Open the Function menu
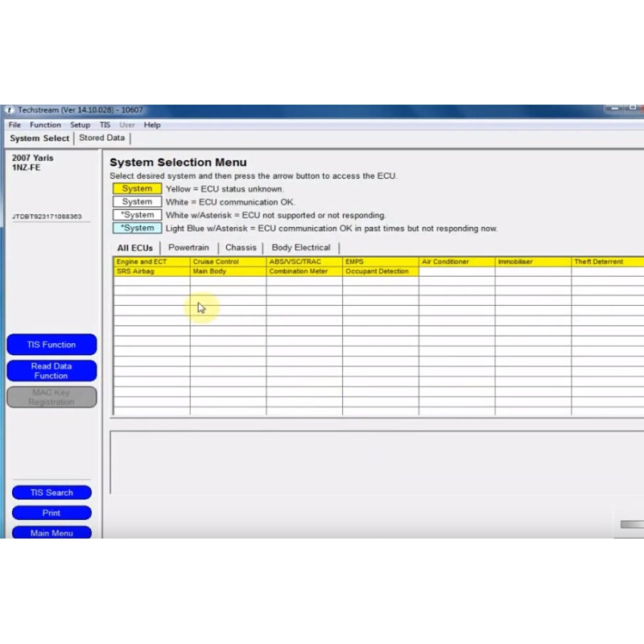This screenshot has height=644, width=644. point(45,125)
